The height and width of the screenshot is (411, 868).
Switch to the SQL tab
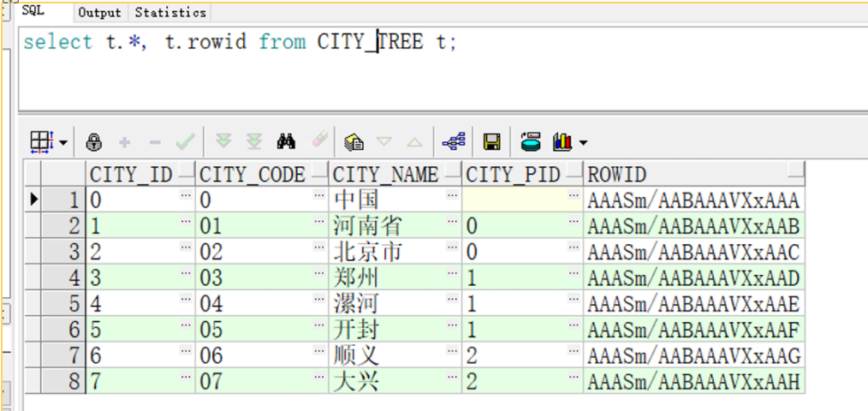tap(33, 11)
